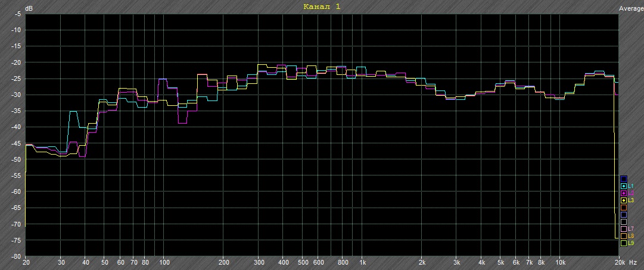Enable the dark blue top trace checkbox
This screenshot has width=644, height=270.
coord(624,178)
